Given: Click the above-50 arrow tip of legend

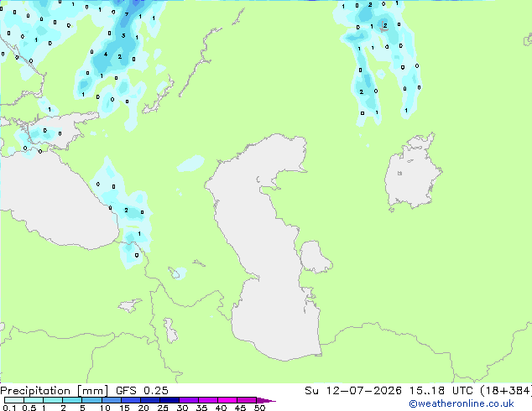Looking at the screenshot, I should click(x=266, y=400).
